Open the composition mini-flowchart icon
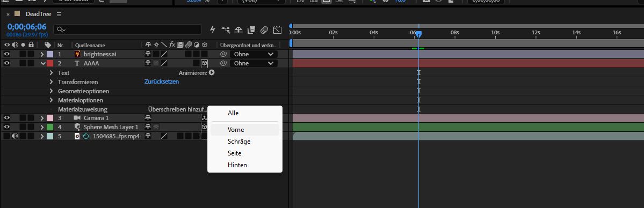The image size is (644, 208). click(226, 29)
